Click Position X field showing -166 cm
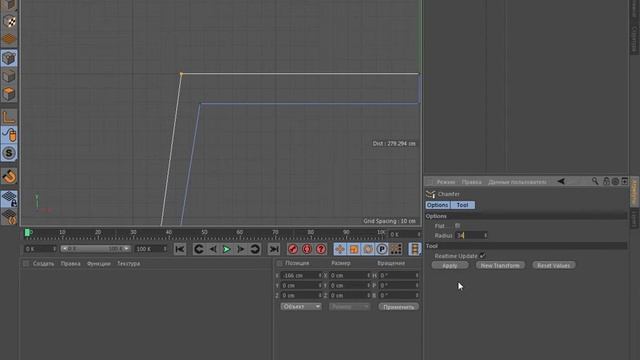The width and height of the screenshot is (640, 360). 301,276
